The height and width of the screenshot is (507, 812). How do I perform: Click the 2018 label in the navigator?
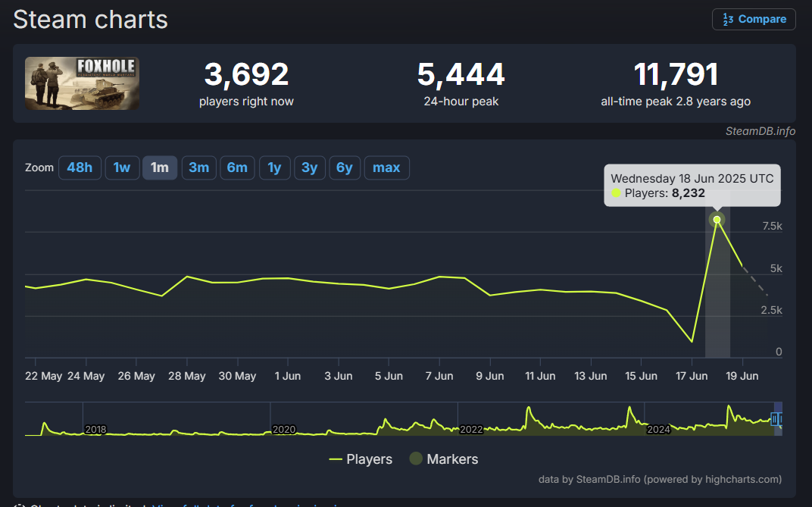tap(95, 429)
